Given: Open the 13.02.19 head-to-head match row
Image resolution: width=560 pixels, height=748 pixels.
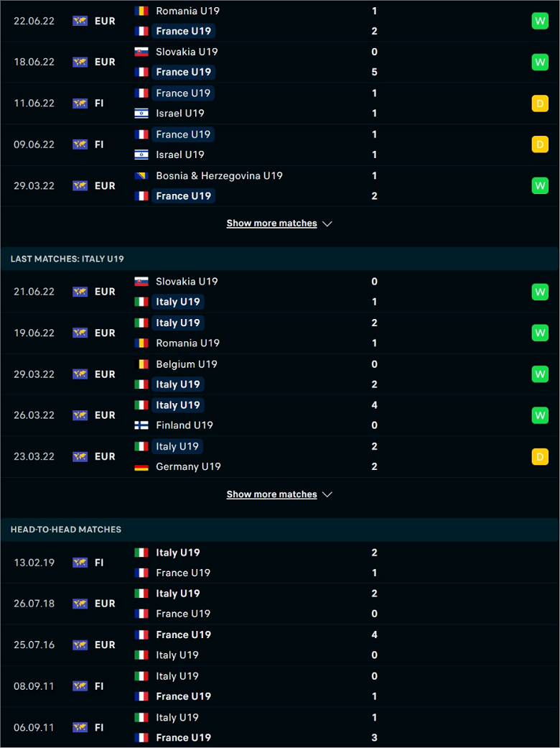Looking at the screenshot, I should [x=280, y=563].
